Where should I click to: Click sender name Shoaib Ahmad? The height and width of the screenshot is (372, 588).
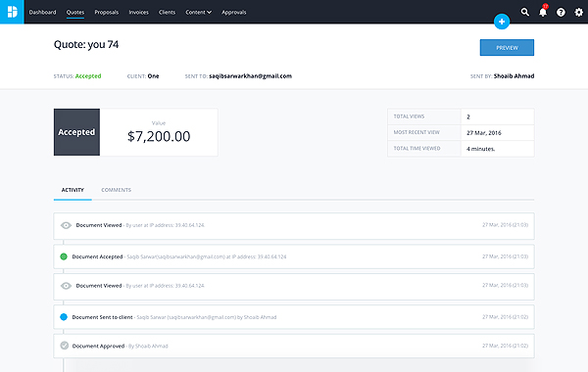click(x=514, y=76)
